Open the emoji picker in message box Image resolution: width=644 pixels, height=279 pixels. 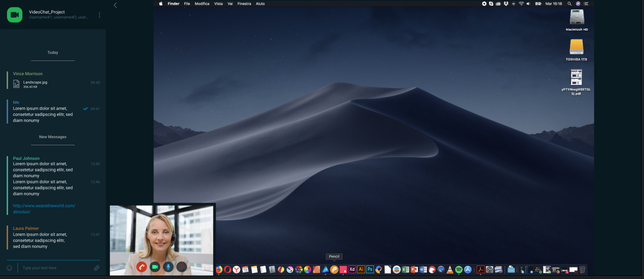point(10,268)
